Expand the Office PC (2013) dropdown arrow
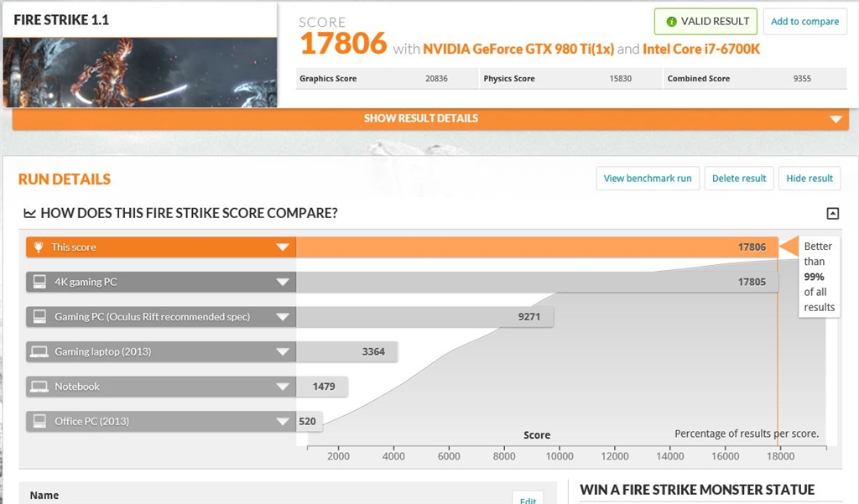 click(283, 421)
